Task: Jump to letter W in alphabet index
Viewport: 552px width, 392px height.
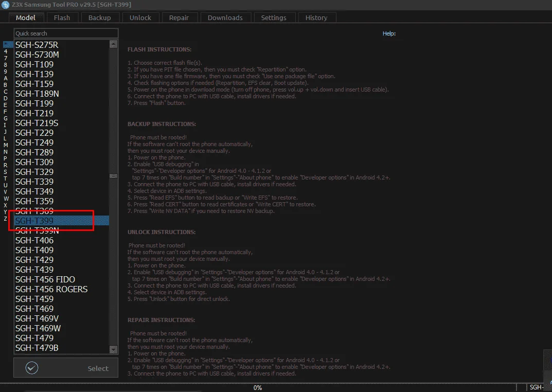Action: point(6,199)
